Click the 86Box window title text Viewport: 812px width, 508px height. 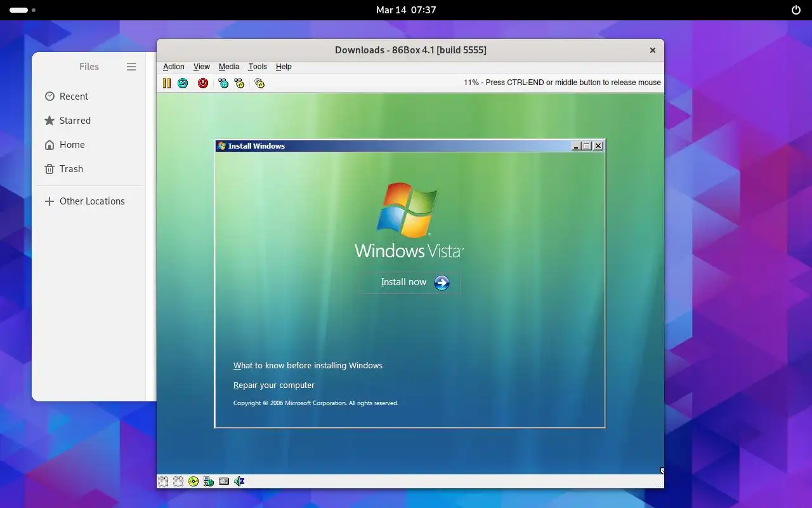(x=410, y=50)
